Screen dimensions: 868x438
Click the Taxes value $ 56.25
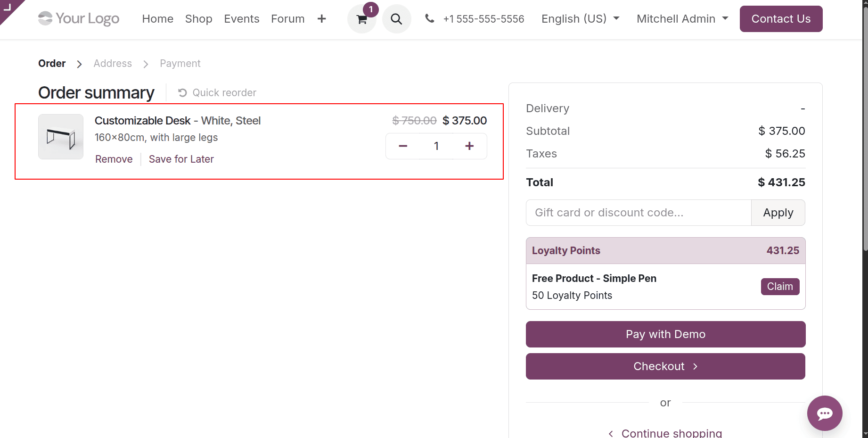point(785,154)
